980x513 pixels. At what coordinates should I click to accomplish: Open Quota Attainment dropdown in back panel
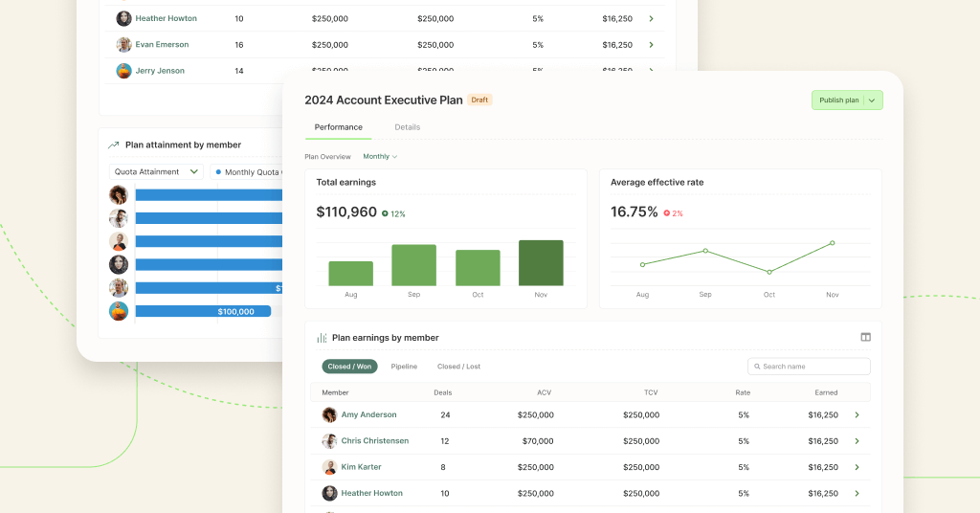tap(156, 172)
